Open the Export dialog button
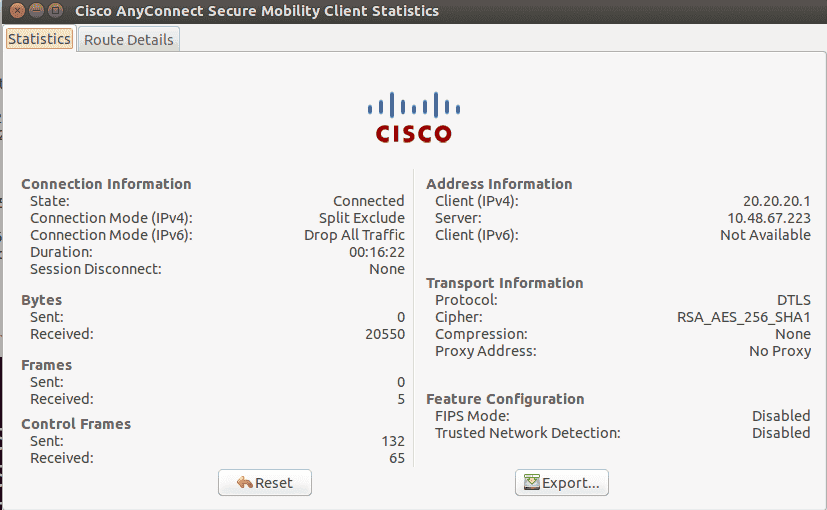The height and width of the screenshot is (510, 827). tap(562, 483)
